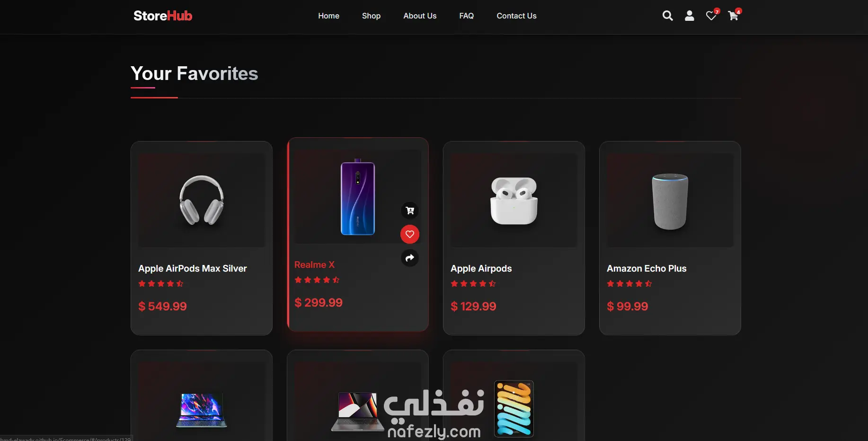Select the Realme X product name
Screen dimensions: 868x441
point(314,265)
